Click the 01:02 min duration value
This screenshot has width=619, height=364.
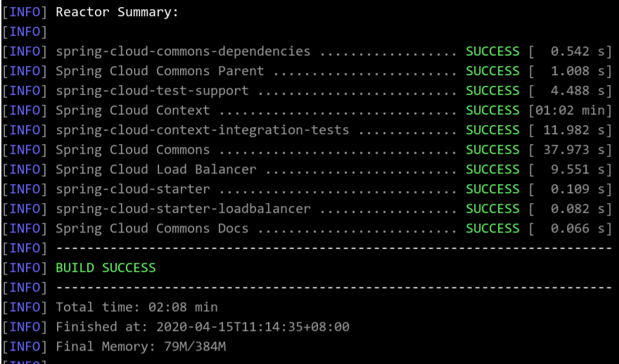click(570, 110)
